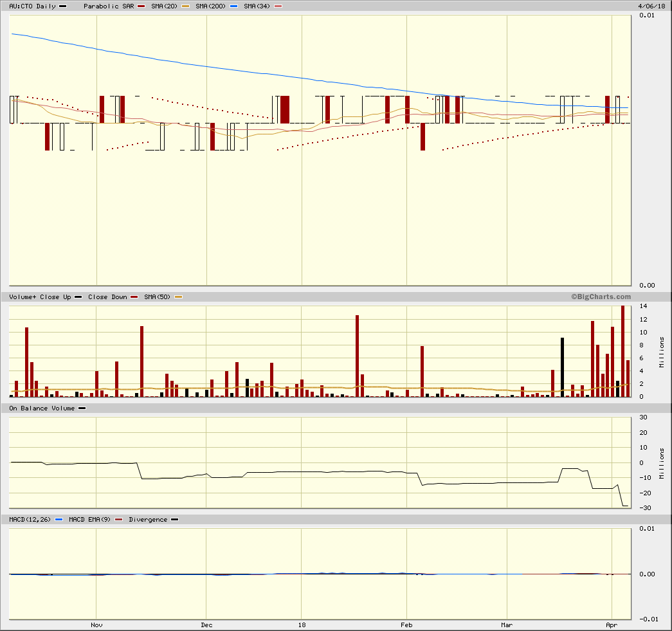
Task: Click the pink SMA(34) legend swatch
Action: (278, 6)
